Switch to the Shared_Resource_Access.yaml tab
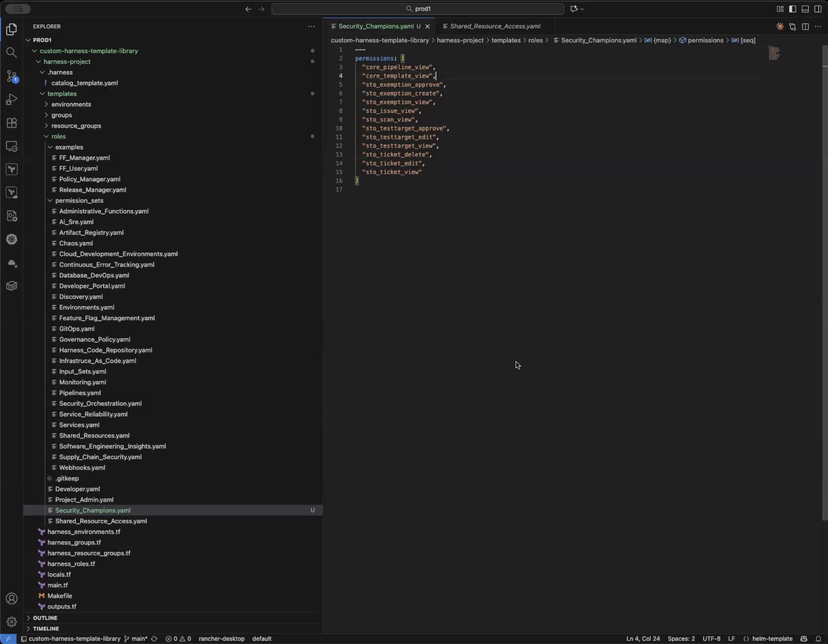This screenshot has height=644, width=828. [x=495, y=26]
